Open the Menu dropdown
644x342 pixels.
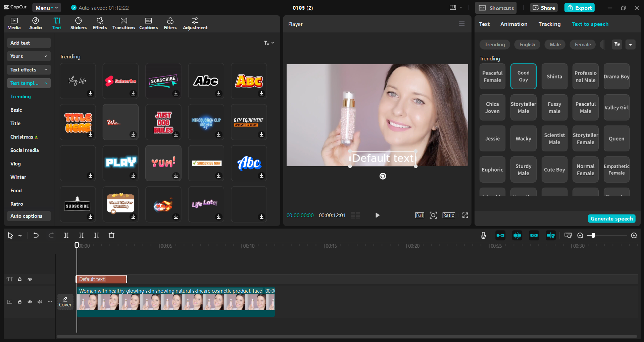pos(46,7)
